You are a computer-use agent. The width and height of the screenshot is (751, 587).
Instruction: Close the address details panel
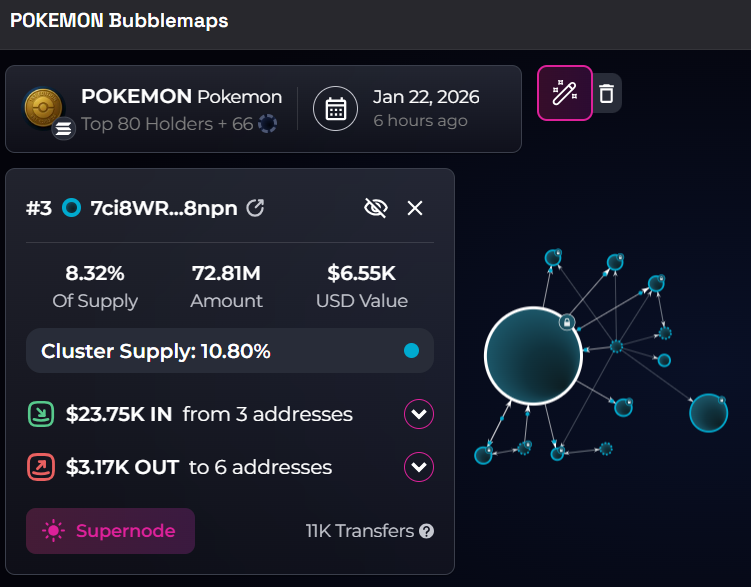(415, 208)
